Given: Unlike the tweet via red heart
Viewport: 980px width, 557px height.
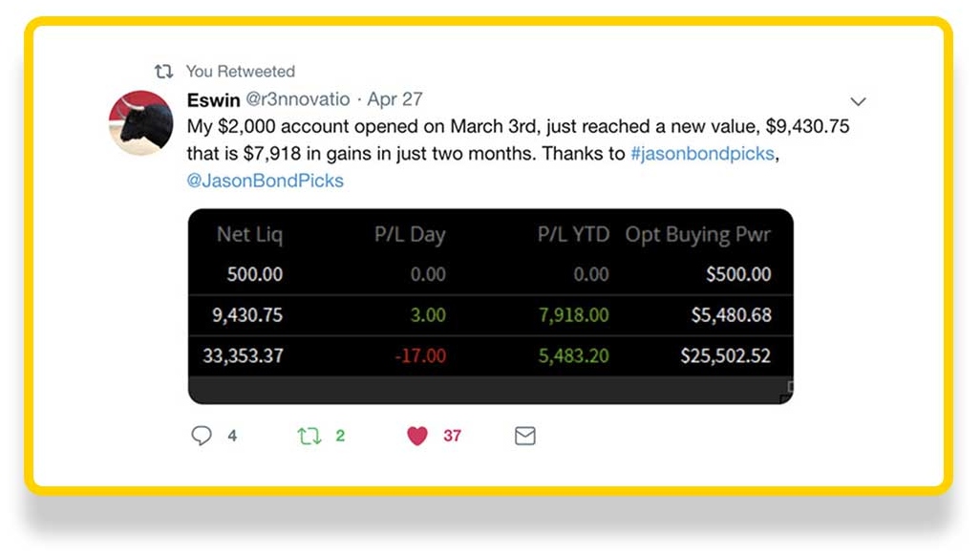Looking at the screenshot, I should tap(417, 435).
